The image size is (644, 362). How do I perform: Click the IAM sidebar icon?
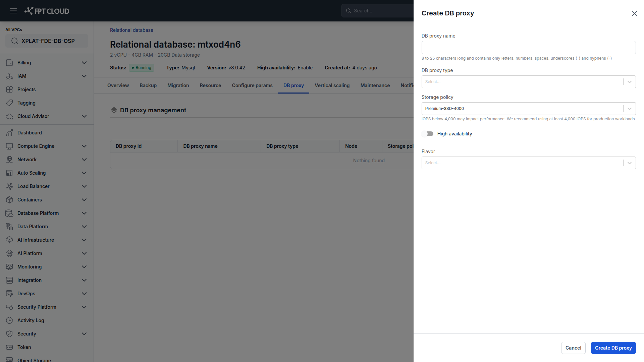[x=9, y=76]
